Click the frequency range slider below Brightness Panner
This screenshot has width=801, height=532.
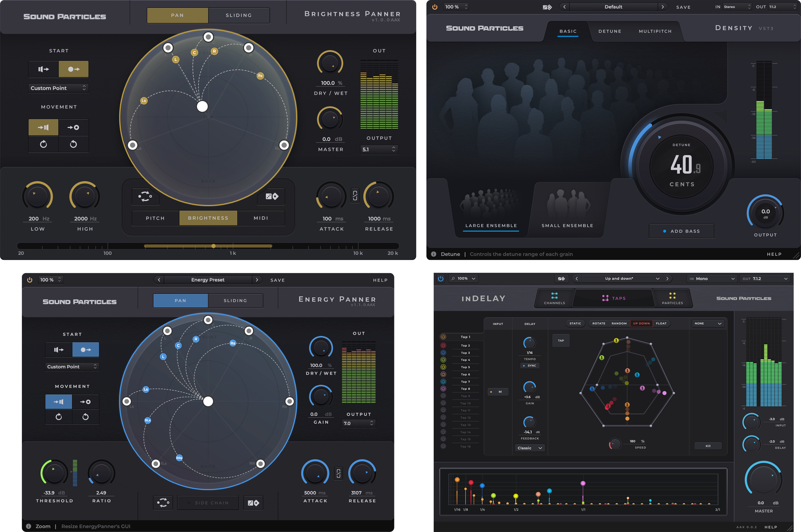click(x=213, y=246)
